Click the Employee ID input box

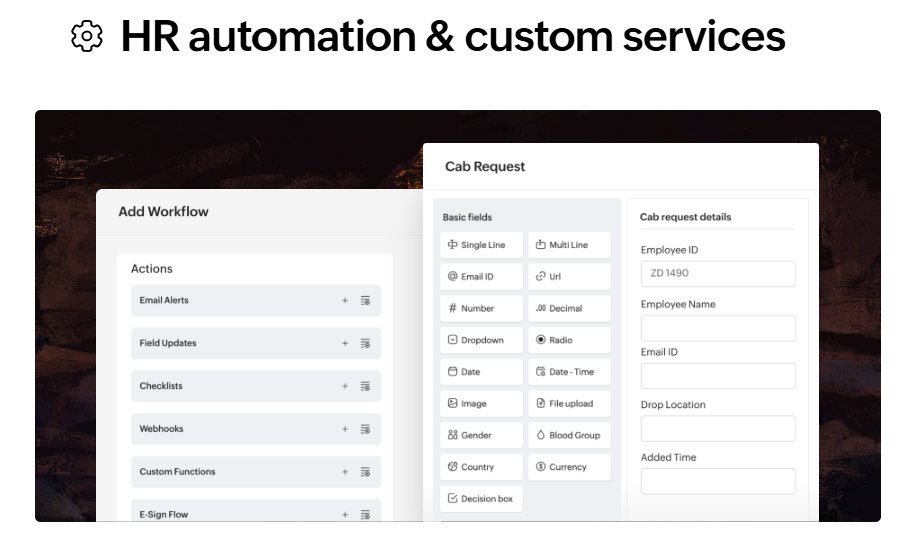click(x=718, y=274)
